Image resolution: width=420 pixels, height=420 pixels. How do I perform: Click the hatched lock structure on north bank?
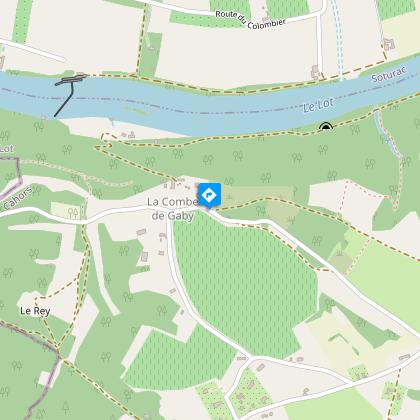[71, 79]
